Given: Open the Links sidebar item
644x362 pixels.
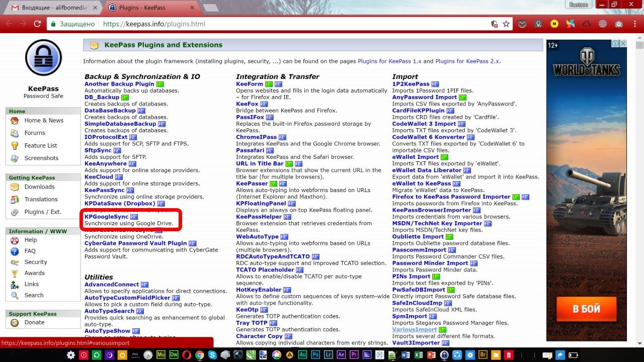Looking at the screenshot, I should point(32,284).
